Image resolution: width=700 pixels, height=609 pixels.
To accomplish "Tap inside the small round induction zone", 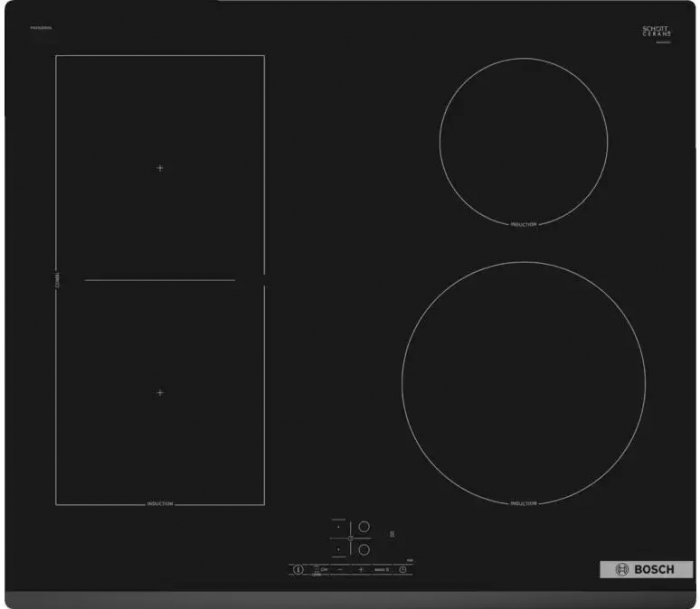I will [x=523, y=142].
